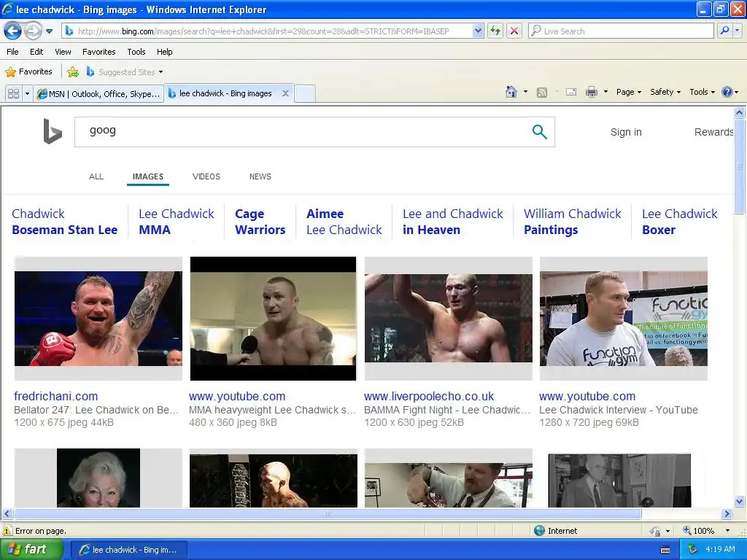Go back with the browser Back arrow

tap(13, 31)
